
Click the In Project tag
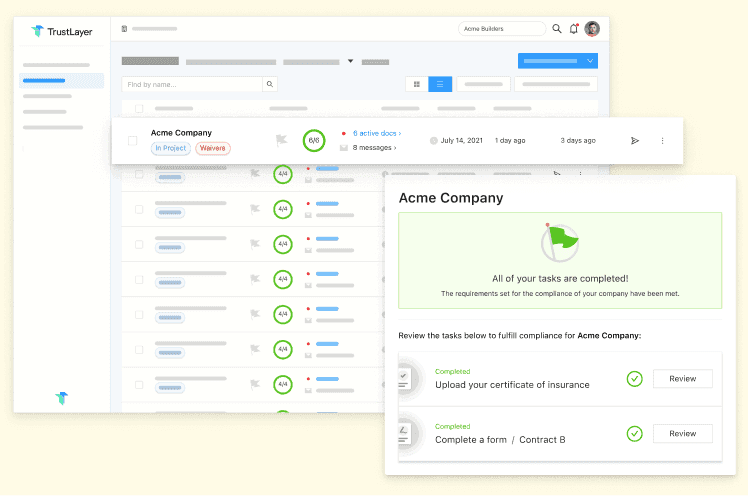tap(171, 148)
